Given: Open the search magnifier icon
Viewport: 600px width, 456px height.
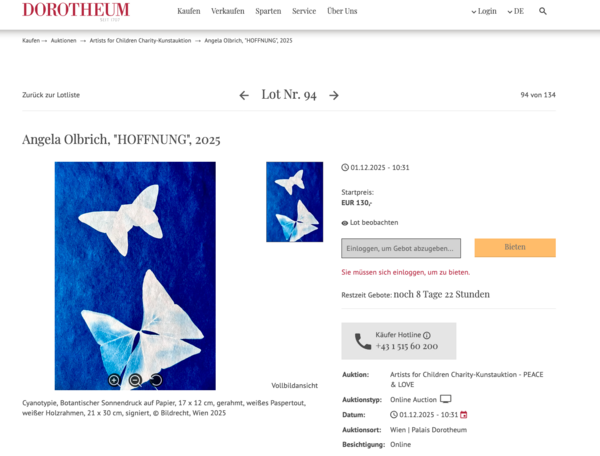Looking at the screenshot, I should (x=543, y=11).
